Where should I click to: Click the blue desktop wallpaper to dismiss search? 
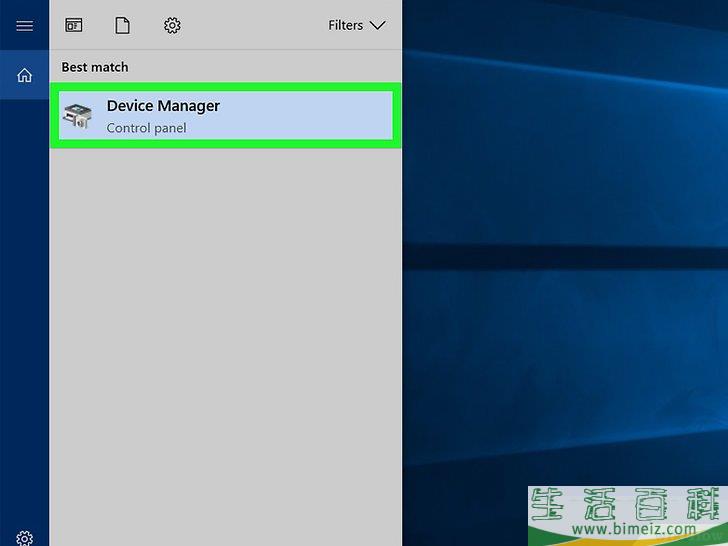[x=565, y=250]
